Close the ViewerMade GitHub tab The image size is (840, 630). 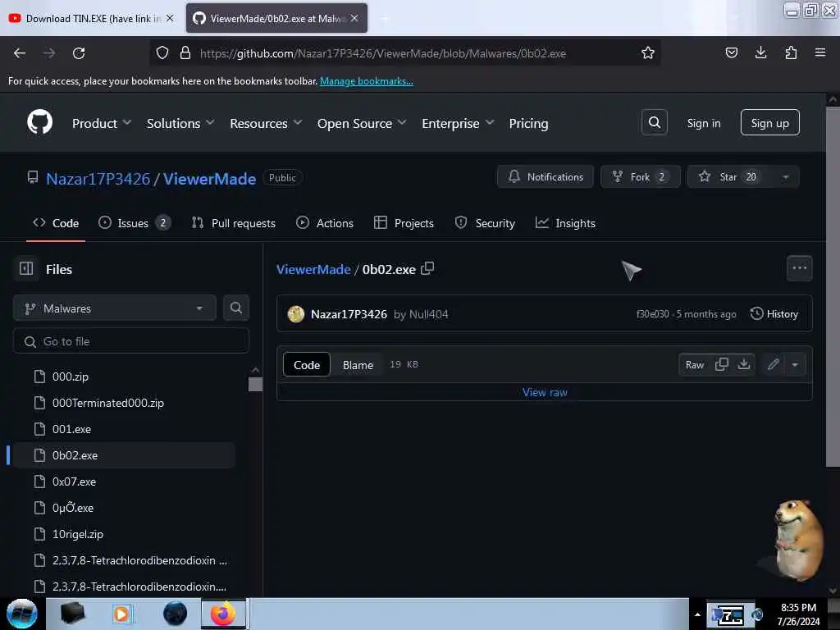coord(354,18)
